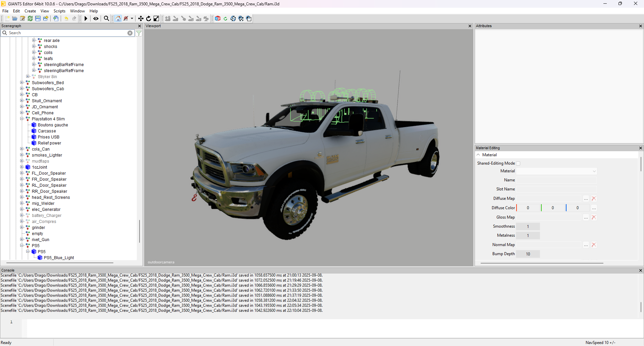Open the Window menu
Image resolution: width=644 pixels, height=346 pixels.
point(77,11)
